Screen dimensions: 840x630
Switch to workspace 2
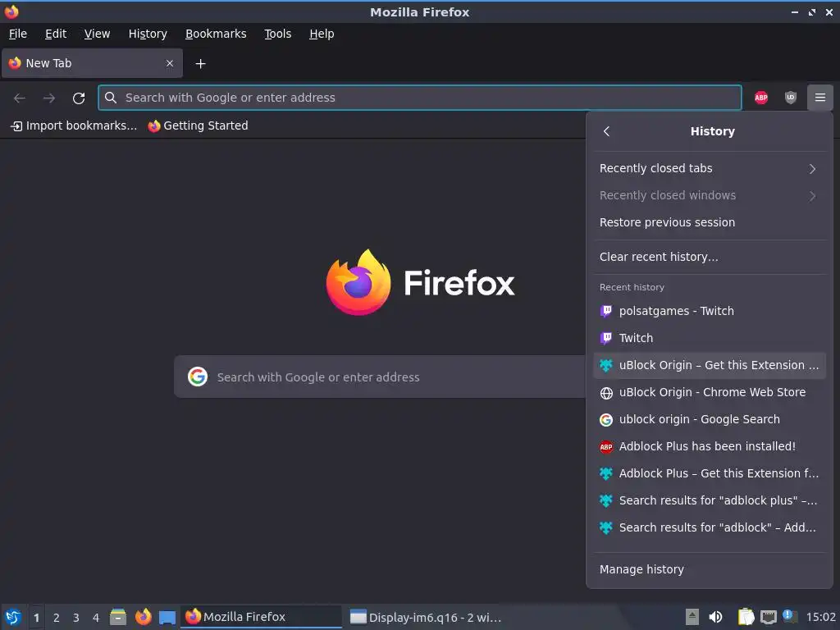(x=57, y=618)
